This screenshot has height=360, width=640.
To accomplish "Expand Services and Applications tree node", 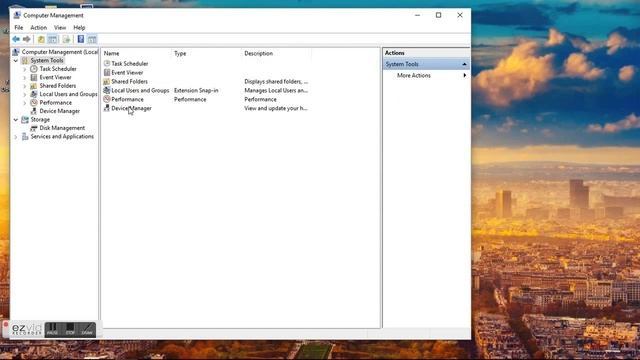I will [16, 137].
